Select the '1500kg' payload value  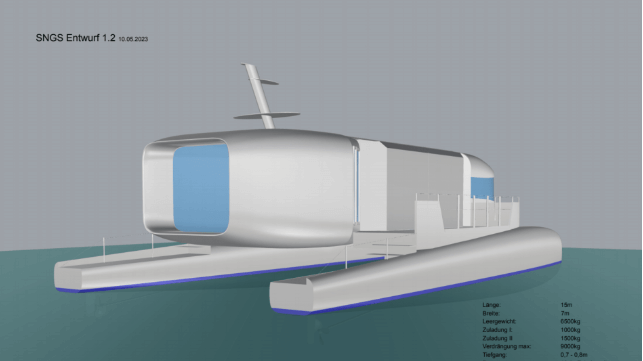point(570,338)
